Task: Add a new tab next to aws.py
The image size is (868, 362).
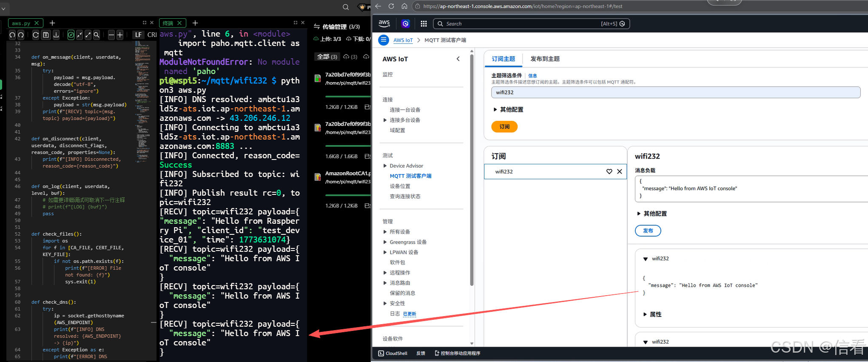Action: point(52,23)
